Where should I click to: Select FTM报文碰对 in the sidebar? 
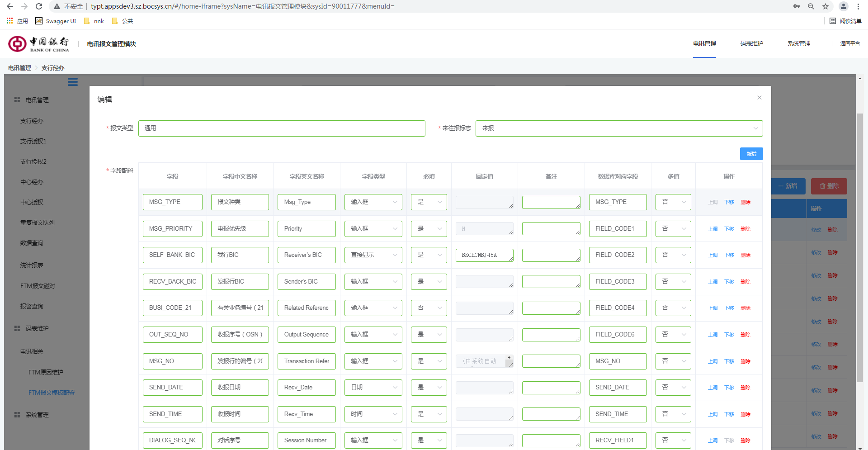pos(38,286)
